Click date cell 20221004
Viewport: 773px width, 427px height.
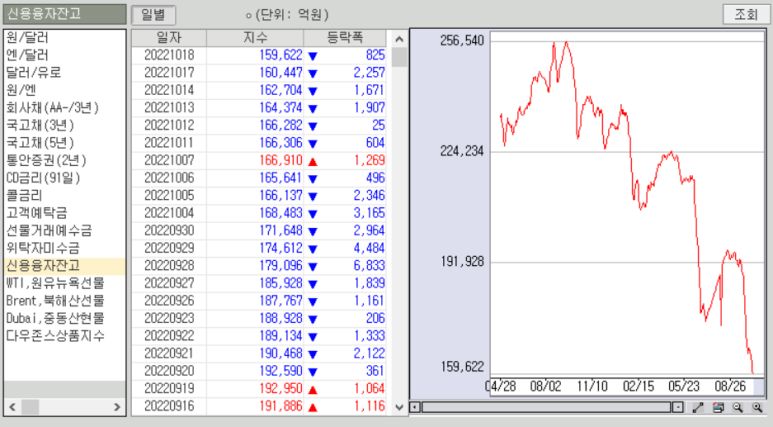click(169, 213)
